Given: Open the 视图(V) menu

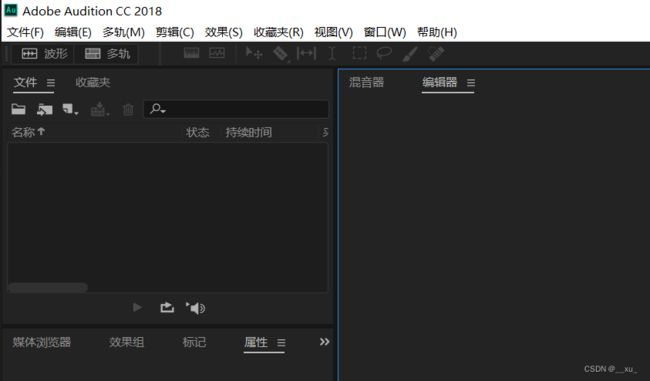Looking at the screenshot, I should pyautogui.click(x=334, y=32).
